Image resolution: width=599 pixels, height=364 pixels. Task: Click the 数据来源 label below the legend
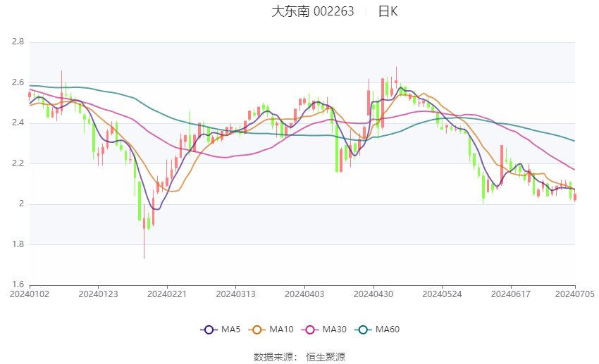point(273,357)
